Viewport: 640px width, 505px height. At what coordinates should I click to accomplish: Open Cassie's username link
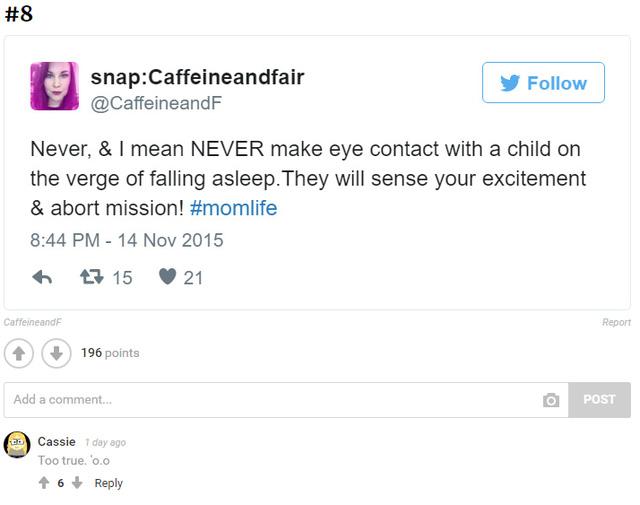(56, 441)
